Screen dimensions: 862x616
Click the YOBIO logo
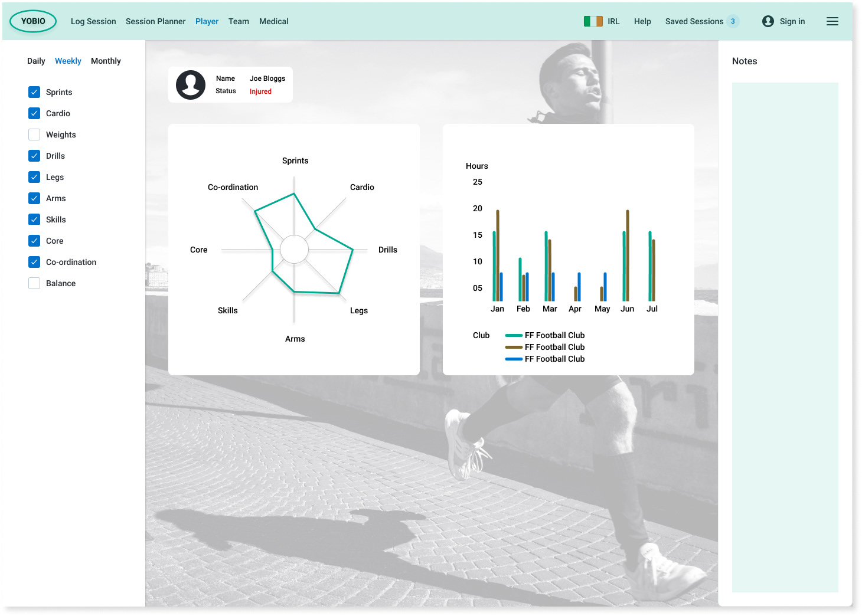coord(33,21)
